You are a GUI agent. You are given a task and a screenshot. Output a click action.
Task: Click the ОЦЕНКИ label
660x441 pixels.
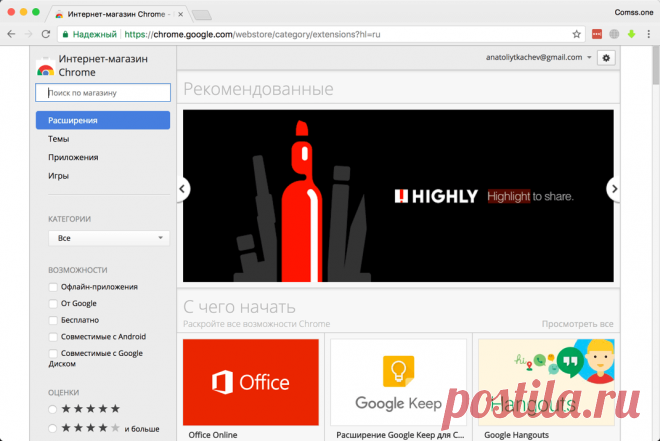(x=64, y=393)
